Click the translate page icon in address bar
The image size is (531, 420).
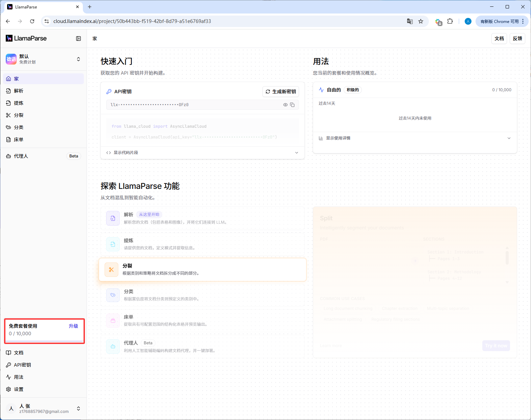click(410, 21)
